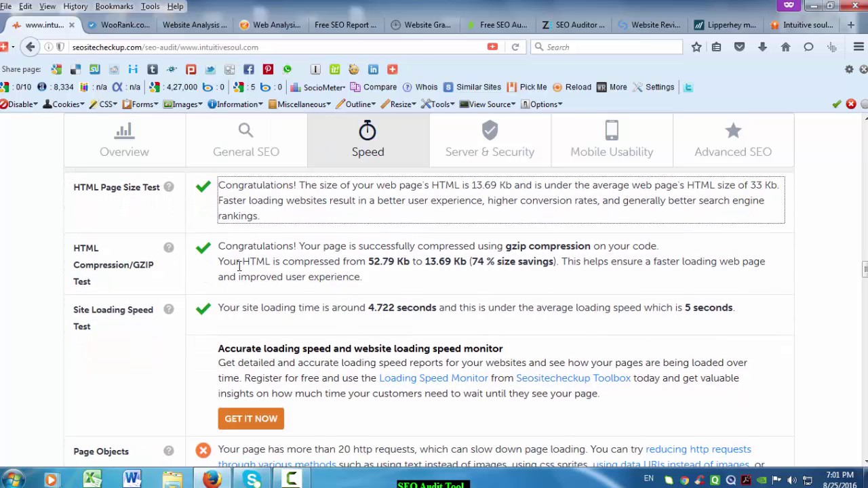Open the chat bubble toolbar icon
Viewport: 868px width, 488px height.
pyautogui.click(x=808, y=47)
